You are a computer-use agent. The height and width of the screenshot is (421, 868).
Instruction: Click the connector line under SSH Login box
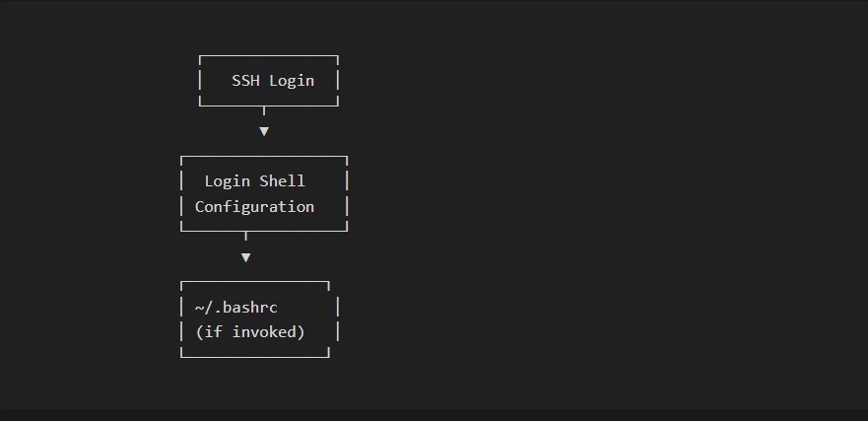[x=264, y=110]
